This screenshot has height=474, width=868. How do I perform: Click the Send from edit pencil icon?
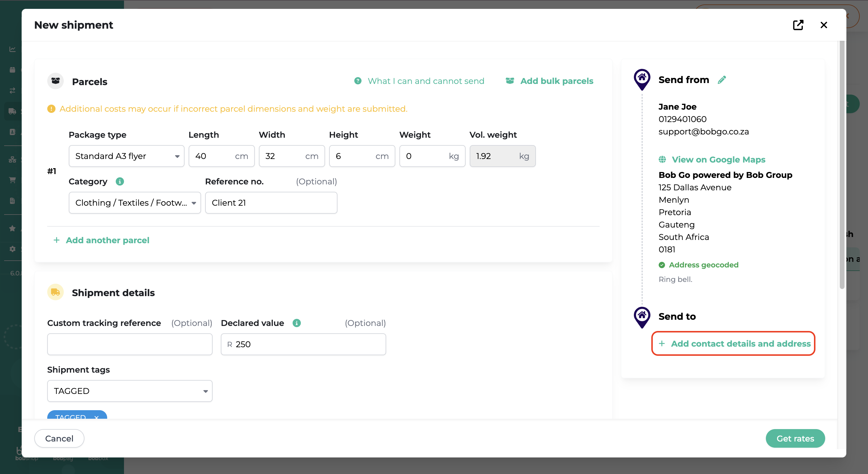point(722,80)
